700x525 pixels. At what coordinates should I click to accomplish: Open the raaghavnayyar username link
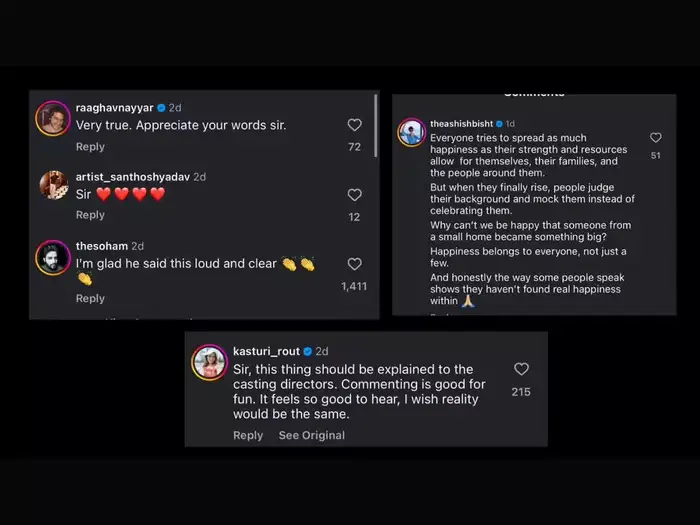point(114,107)
